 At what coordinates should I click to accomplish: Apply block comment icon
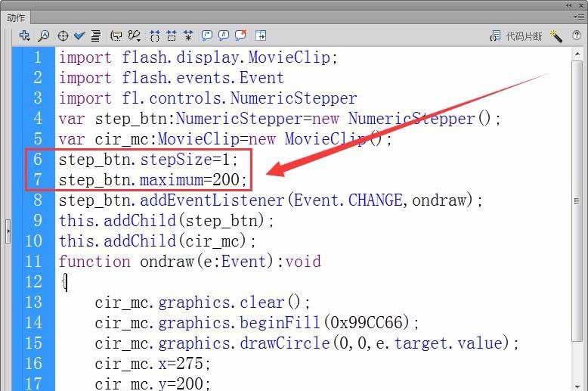click(206, 36)
